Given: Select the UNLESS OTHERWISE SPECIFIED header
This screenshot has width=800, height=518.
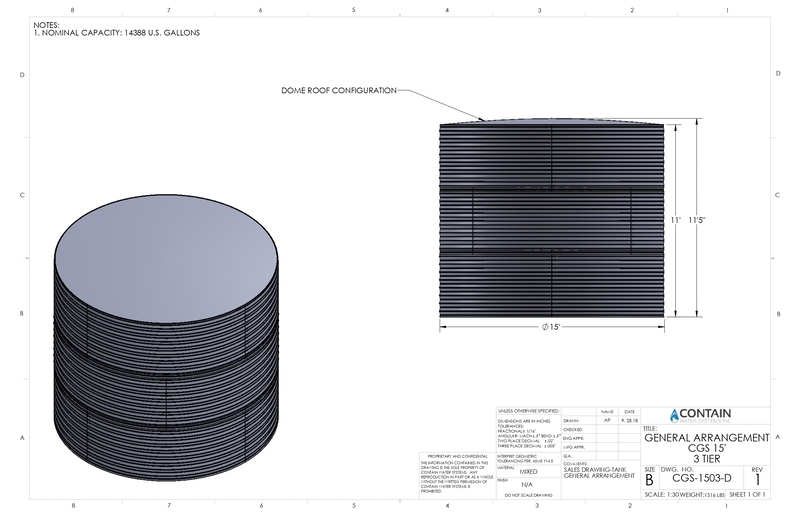Looking at the screenshot, I should 529,411.
